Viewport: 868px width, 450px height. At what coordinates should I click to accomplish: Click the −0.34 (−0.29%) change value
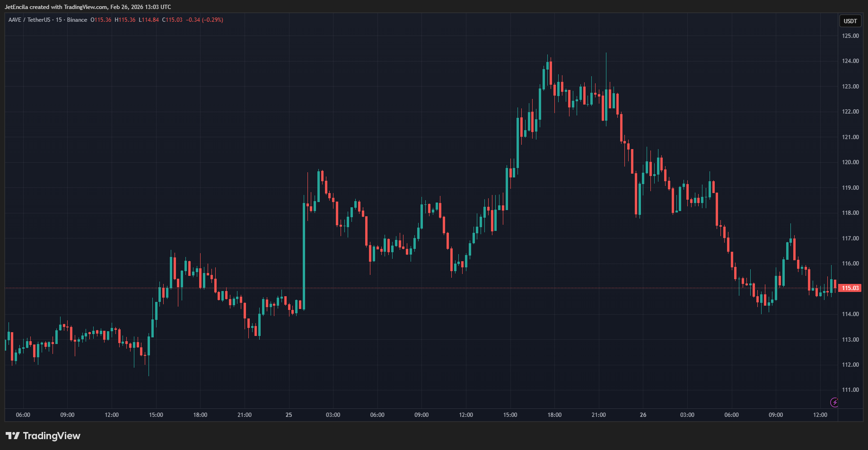(204, 20)
